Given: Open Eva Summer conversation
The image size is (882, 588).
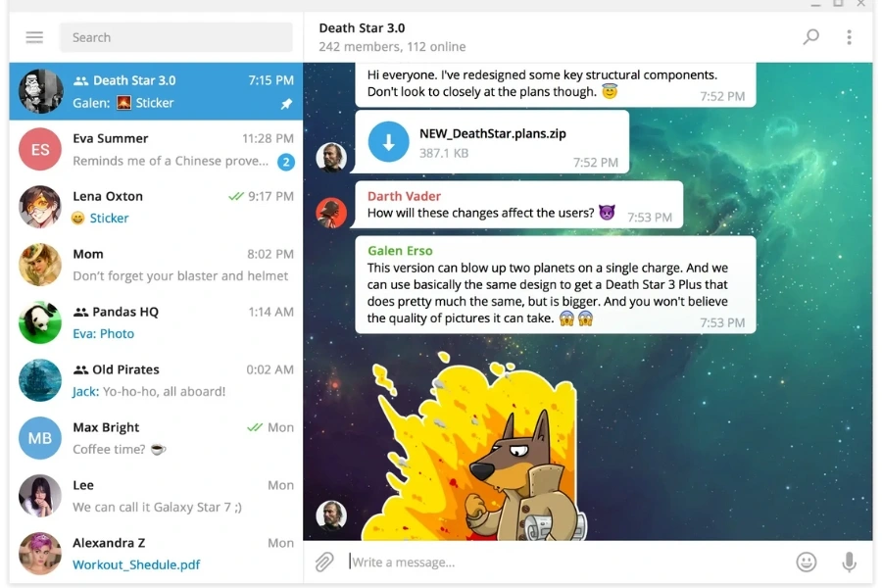Looking at the screenshot, I should click(x=156, y=149).
